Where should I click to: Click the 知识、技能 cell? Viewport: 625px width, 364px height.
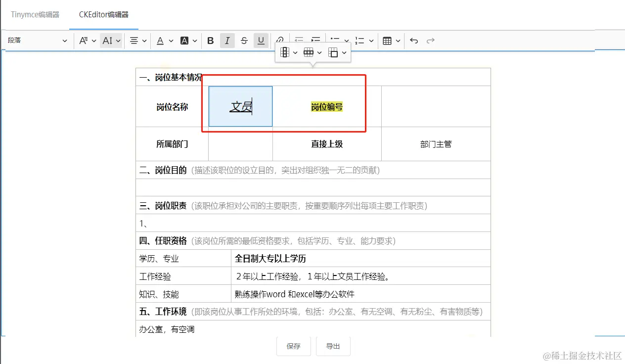click(183, 294)
